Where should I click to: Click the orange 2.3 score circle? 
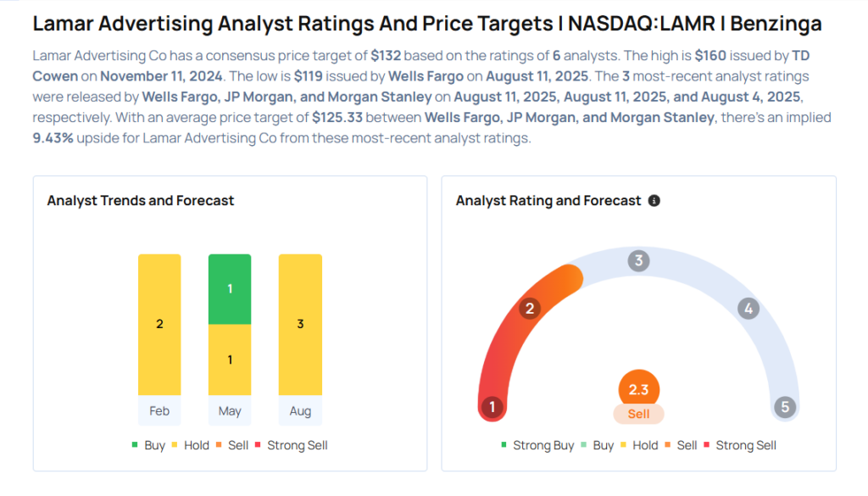tap(638, 390)
